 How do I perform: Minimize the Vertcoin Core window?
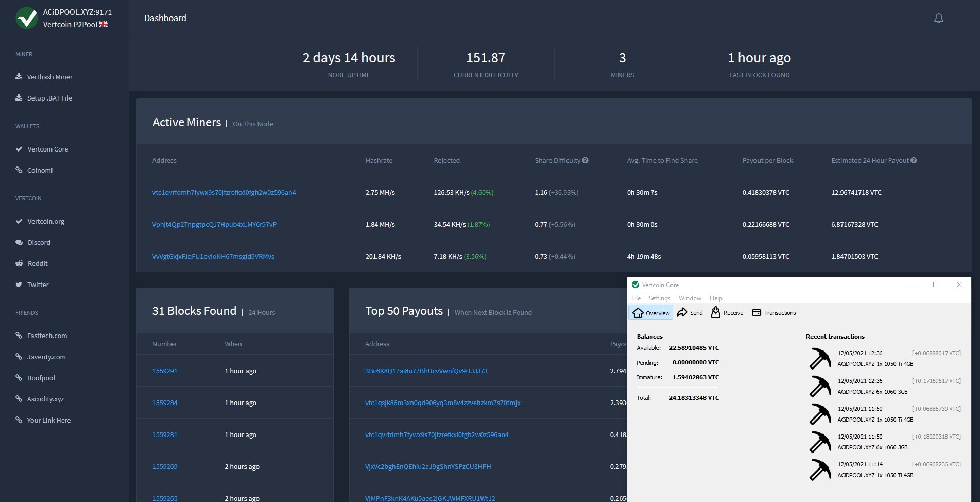click(912, 285)
